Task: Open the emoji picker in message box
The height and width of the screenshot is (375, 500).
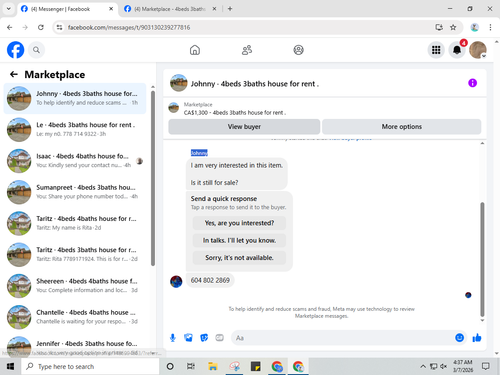Action: pyautogui.click(x=459, y=338)
